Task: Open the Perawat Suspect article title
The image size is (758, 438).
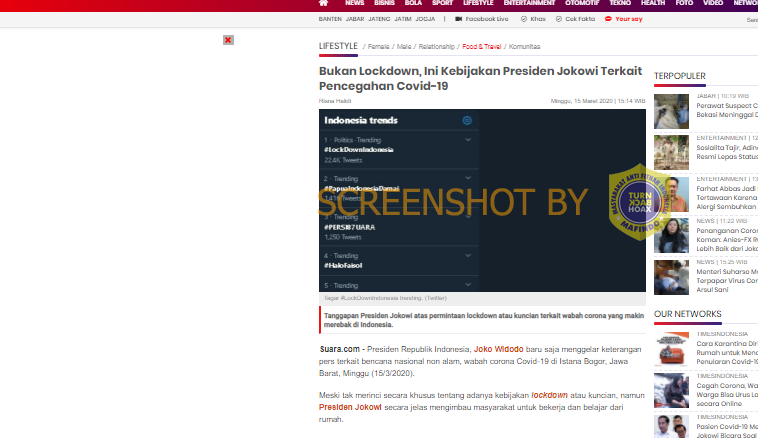Action: [x=727, y=110]
